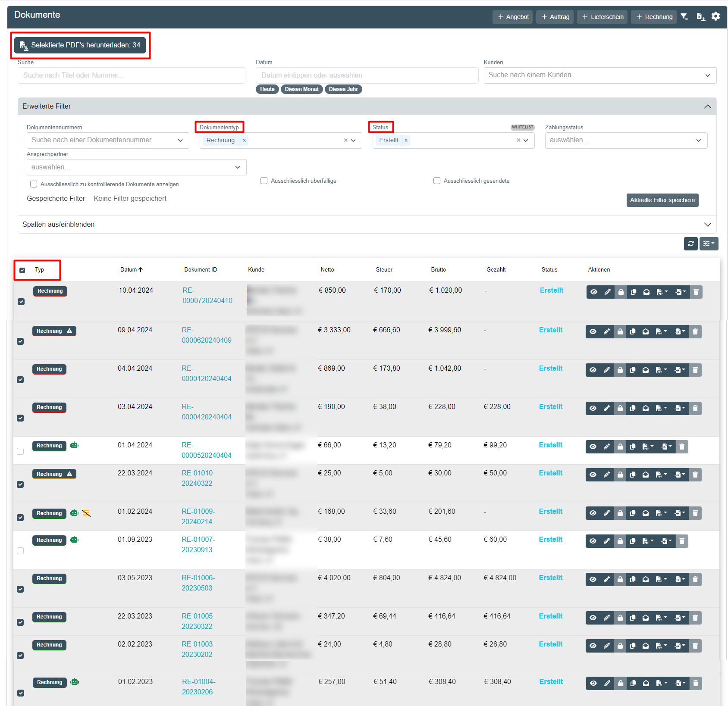Click the 'Suche nach Titel oder Nummer' field

coord(131,75)
